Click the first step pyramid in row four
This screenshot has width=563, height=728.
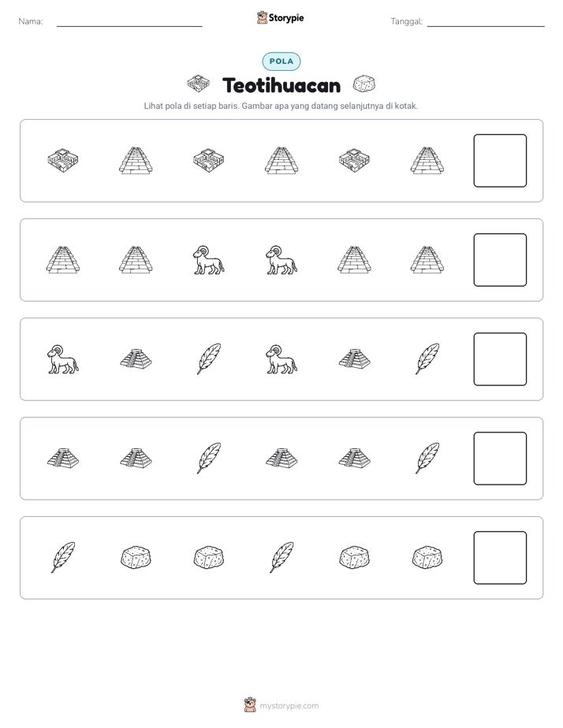pos(63,459)
